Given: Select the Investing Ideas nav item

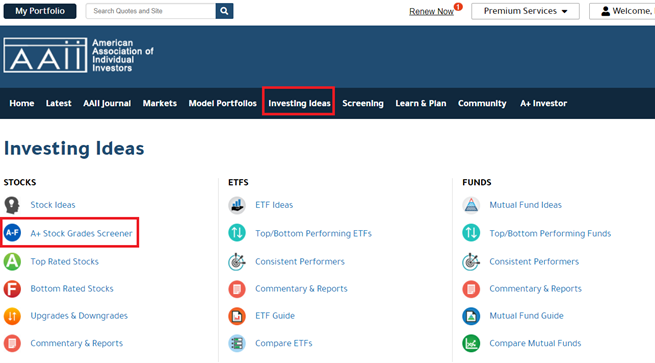Looking at the screenshot, I should point(299,103).
